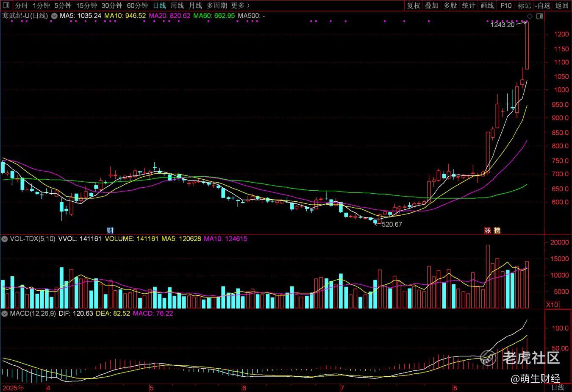Click the 520.67 low price label
The image size is (572, 392).
(392, 225)
